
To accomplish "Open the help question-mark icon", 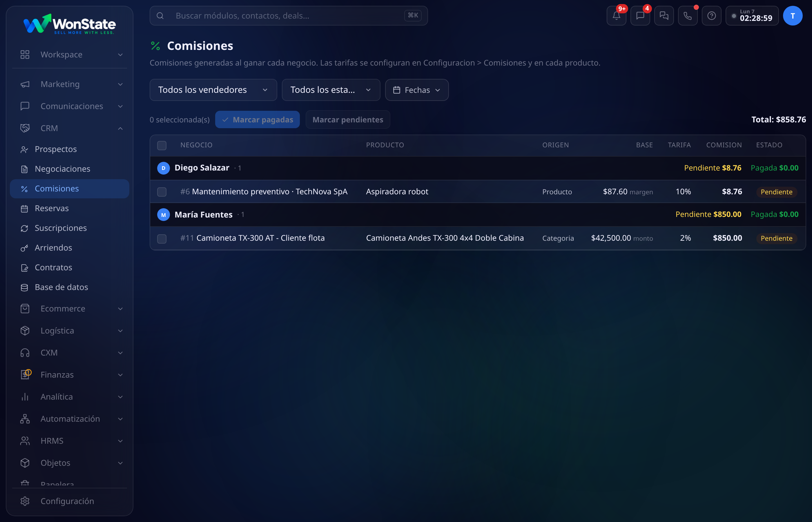I will [x=711, y=16].
